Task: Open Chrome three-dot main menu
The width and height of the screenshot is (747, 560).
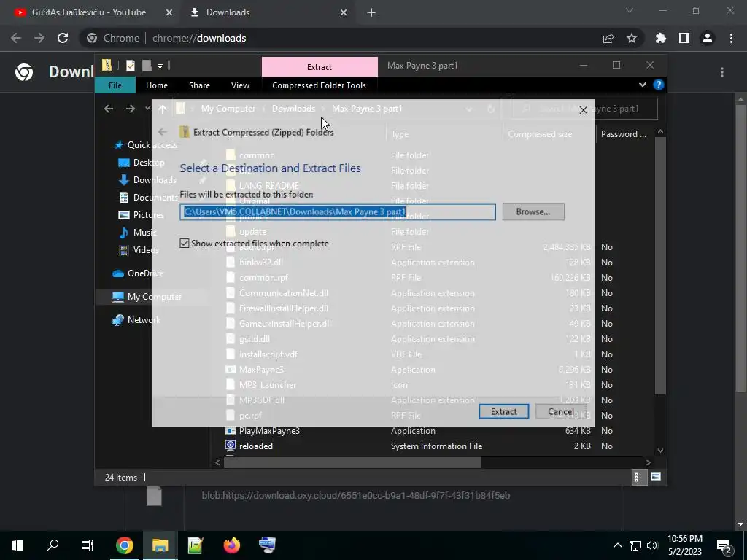Action: tap(731, 38)
